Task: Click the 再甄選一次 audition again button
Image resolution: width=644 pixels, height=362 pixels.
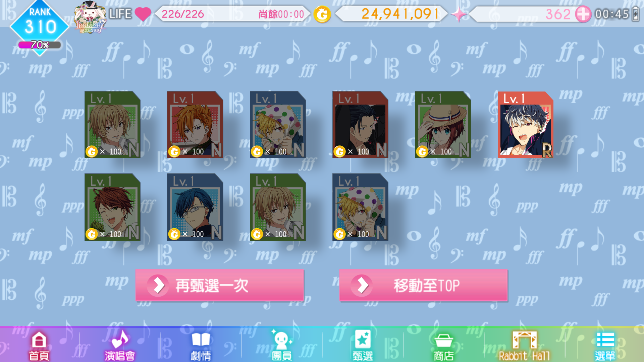Action: point(220,285)
